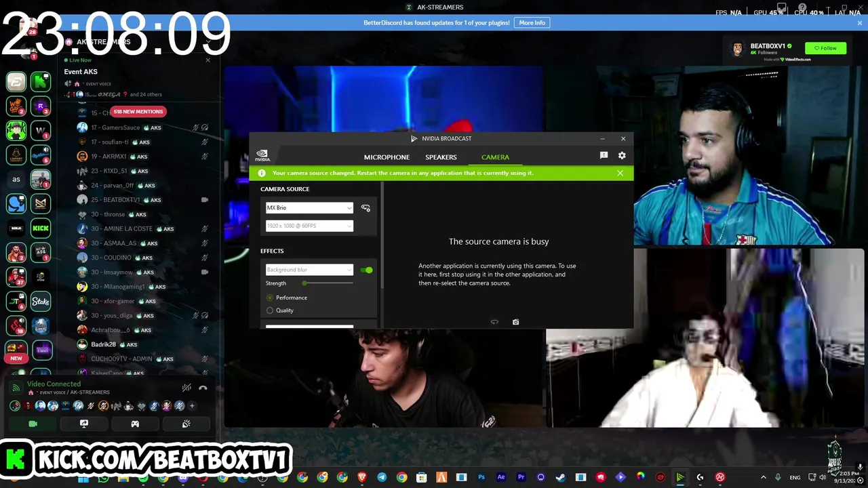Screen dimensions: 868x488
Task: Select voice user 17 - soufian-ti
Action: click(x=141, y=142)
